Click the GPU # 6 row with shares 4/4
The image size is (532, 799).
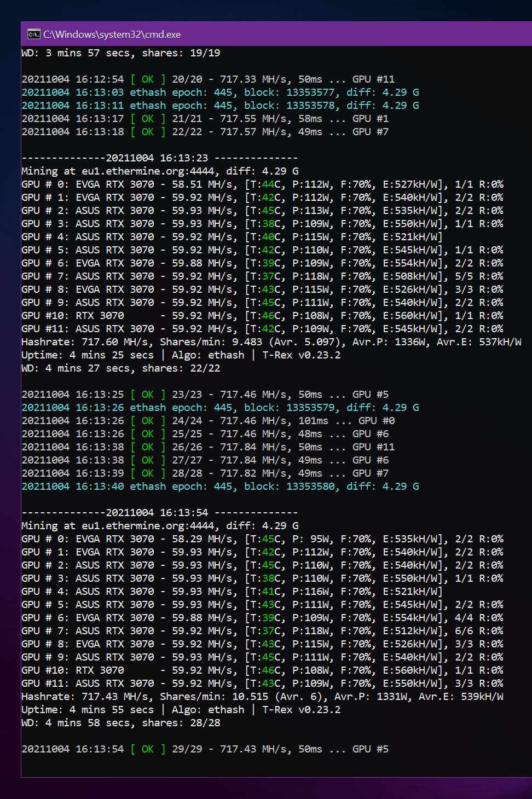[x=262, y=618]
